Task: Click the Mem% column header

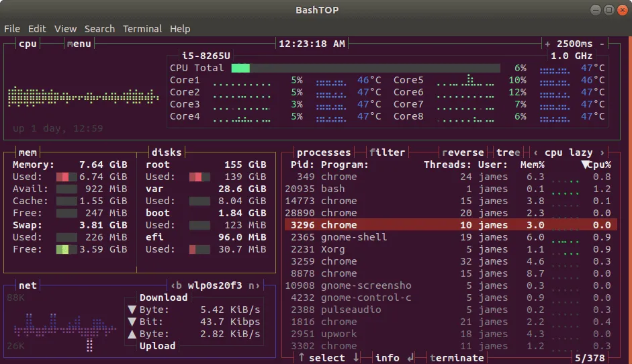Action: tap(532, 165)
